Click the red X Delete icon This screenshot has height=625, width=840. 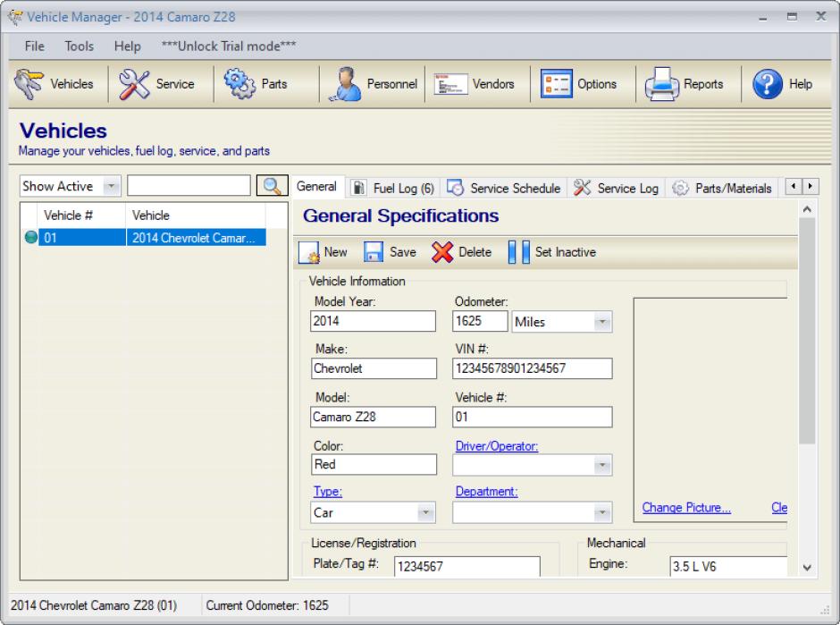point(442,252)
